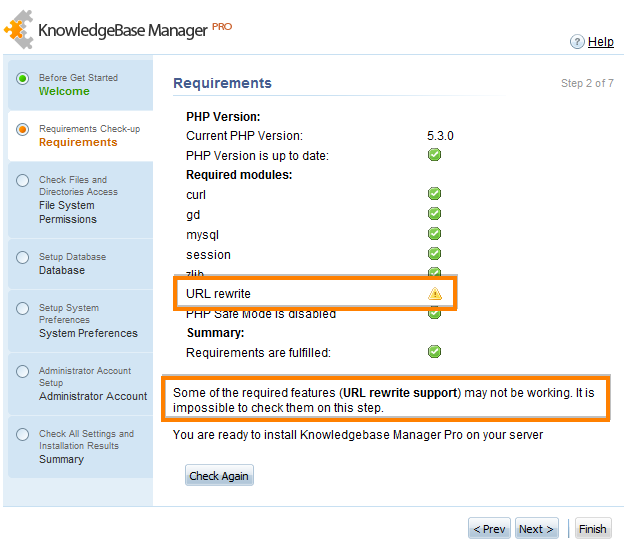Click green check for Requirements are fulfilled
628x546 pixels.
click(x=434, y=352)
